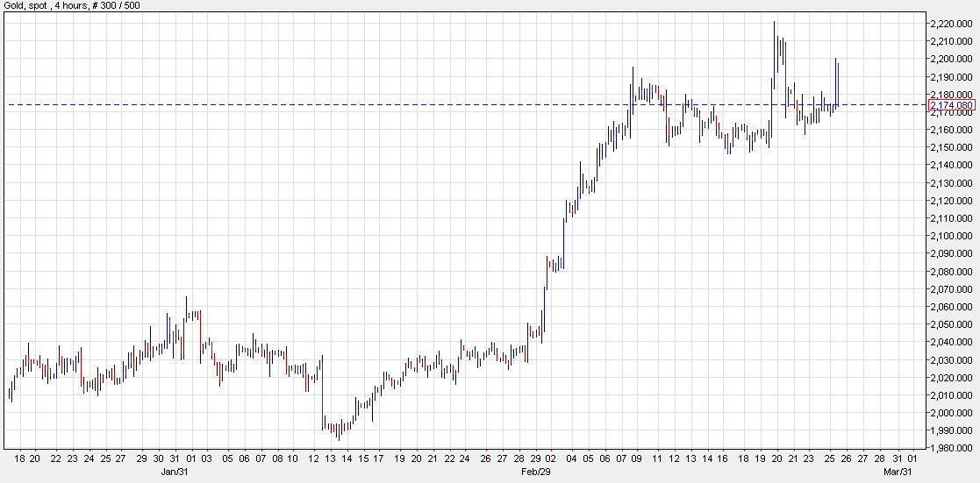Click the date axis label 04
Image resolution: width=980 pixels, height=483 pixels.
point(573,458)
